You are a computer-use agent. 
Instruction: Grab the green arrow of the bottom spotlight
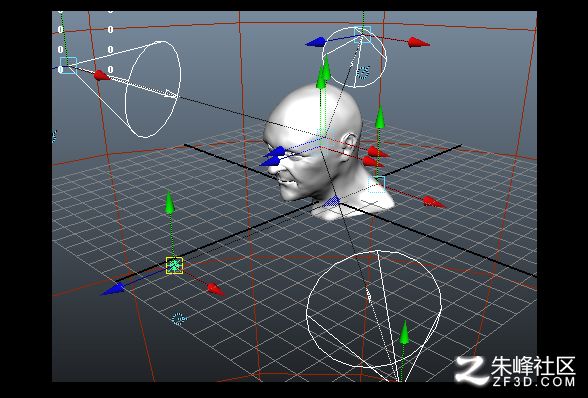click(404, 332)
